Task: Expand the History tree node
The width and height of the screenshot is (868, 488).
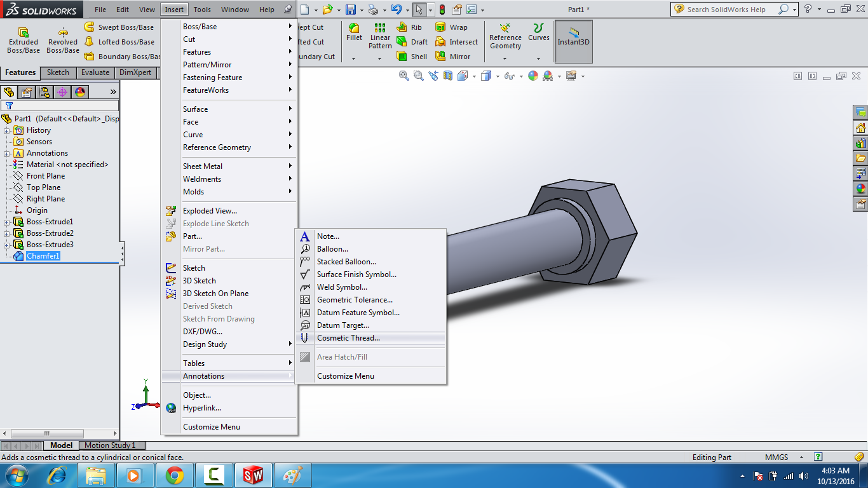Action: [x=7, y=130]
